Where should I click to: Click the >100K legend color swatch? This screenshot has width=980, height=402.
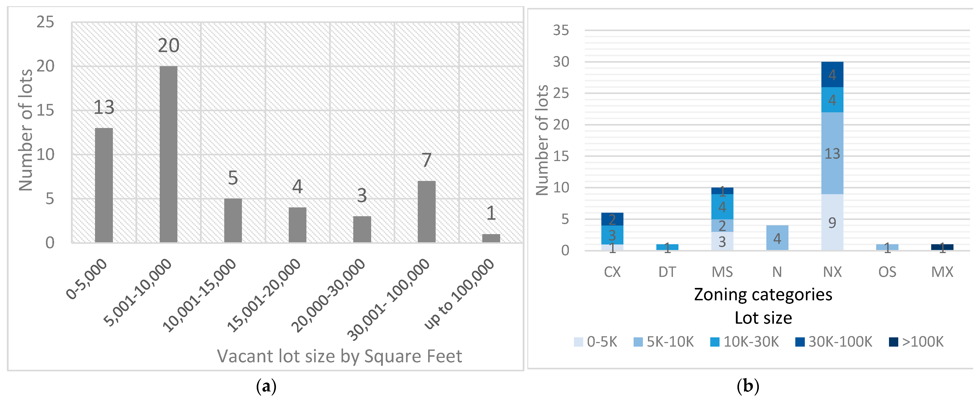coord(893,342)
